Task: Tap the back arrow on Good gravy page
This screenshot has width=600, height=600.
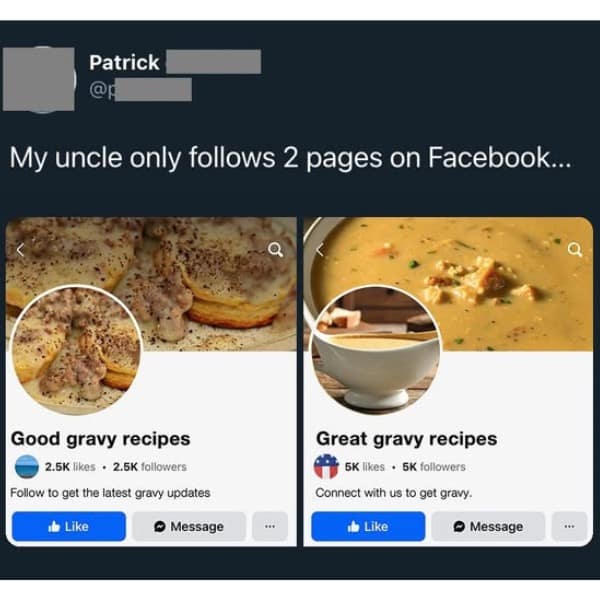Action: (x=21, y=250)
